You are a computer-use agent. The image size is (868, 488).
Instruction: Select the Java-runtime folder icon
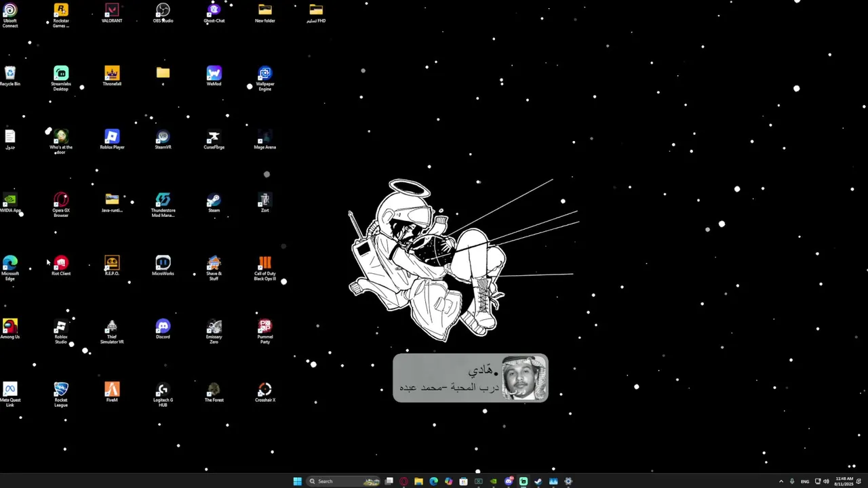tap(112, 203)
